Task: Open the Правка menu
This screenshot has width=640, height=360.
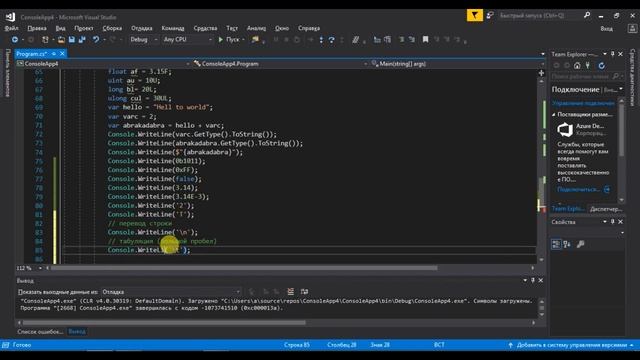Action: [x=37, y=28]
